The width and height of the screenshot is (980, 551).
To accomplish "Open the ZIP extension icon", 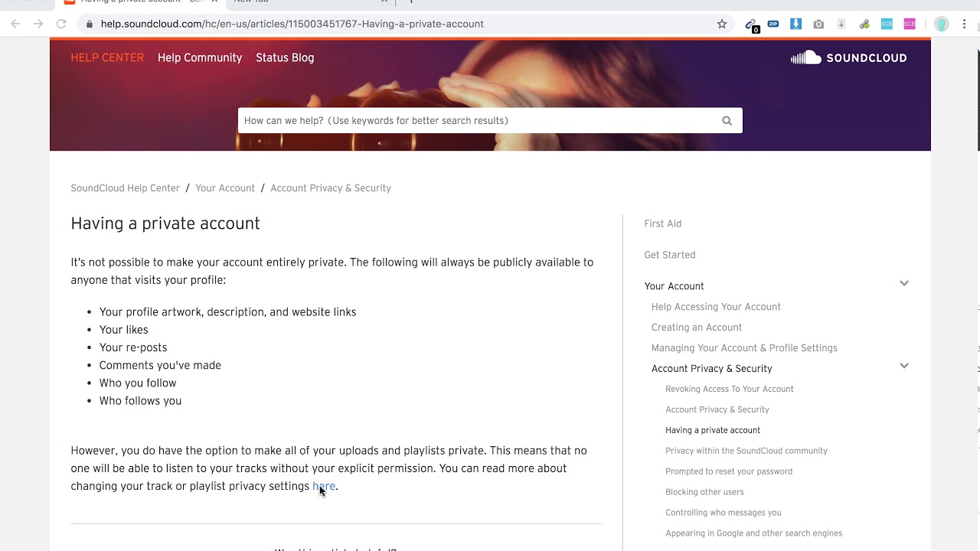I will click(x=773, y=24).
